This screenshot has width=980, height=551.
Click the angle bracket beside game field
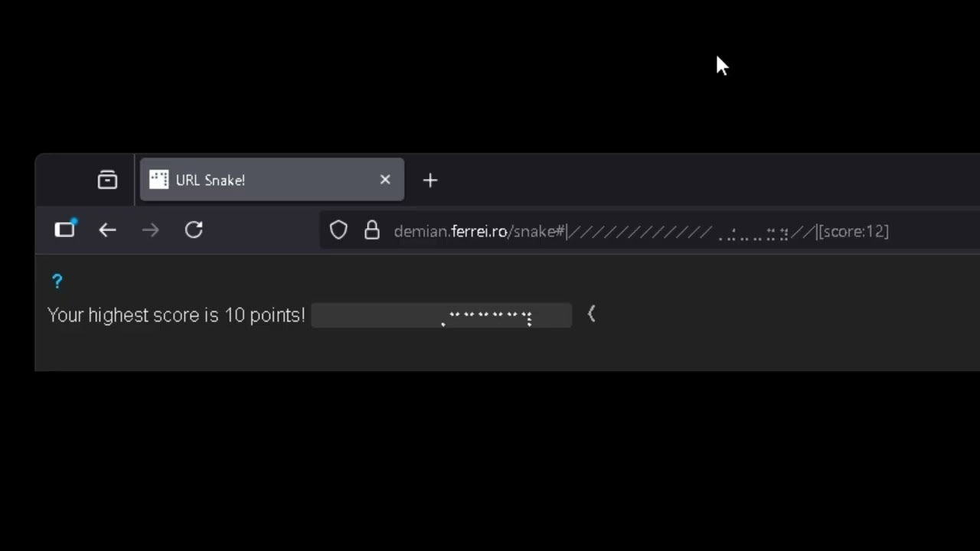[591, 314]
